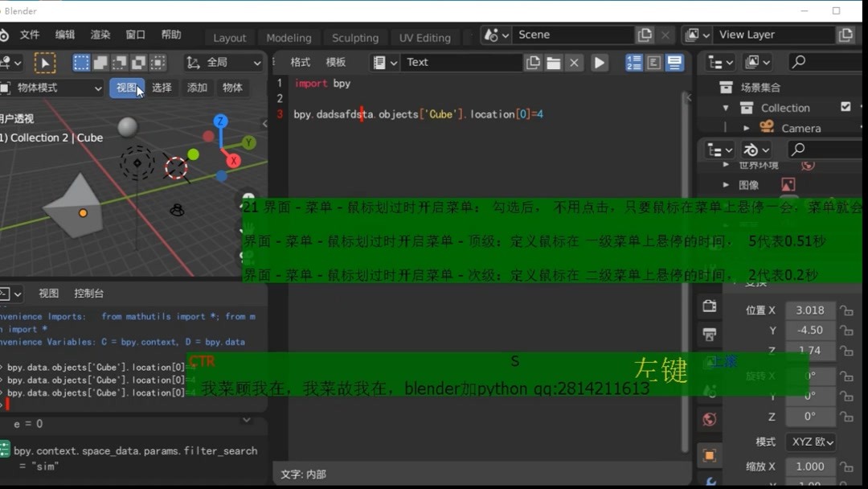Click the 添加 menu in the viewport header
The image size is (868, 489).
196,88
